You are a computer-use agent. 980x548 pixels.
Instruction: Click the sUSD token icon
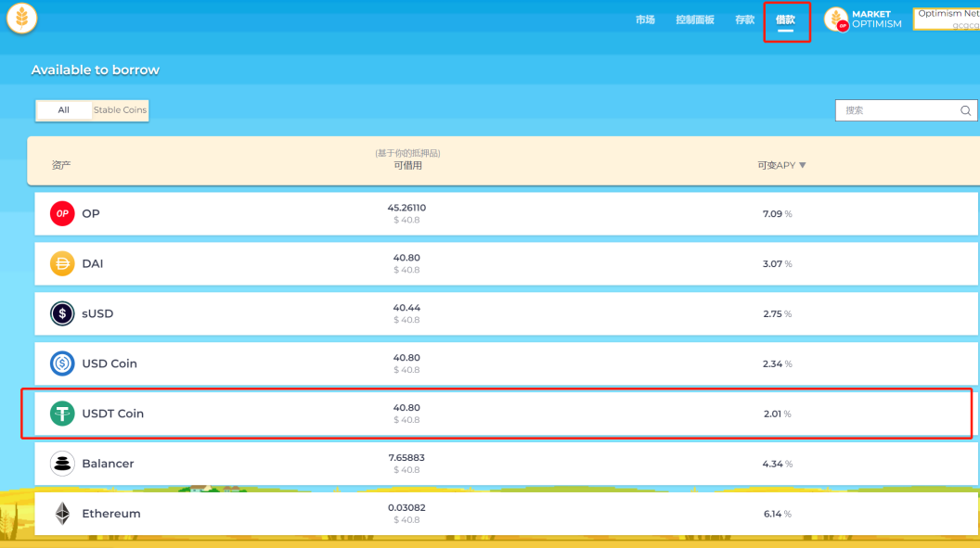coord(62,313)
